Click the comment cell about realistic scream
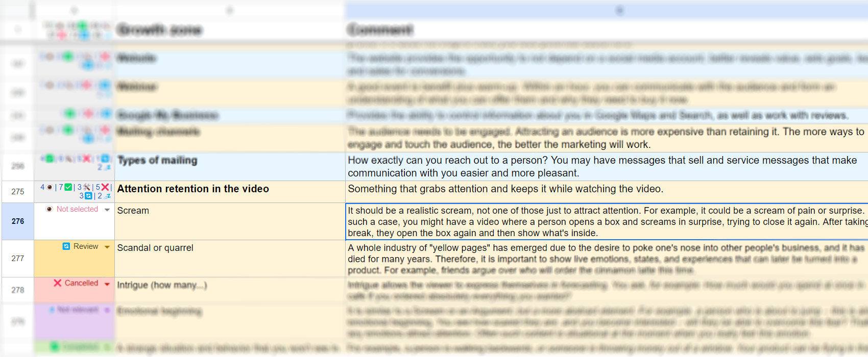 tap(605, 221)
